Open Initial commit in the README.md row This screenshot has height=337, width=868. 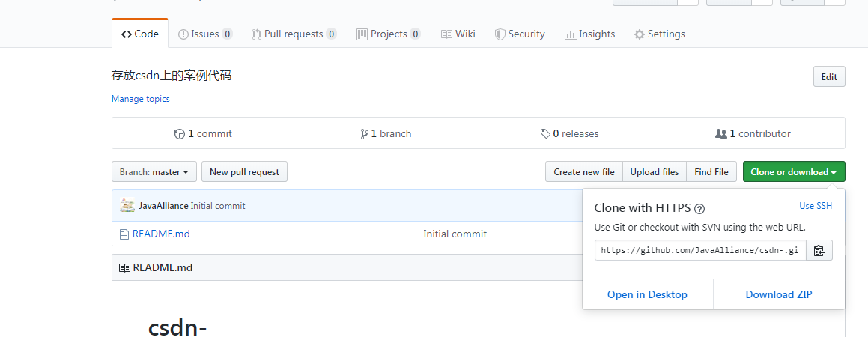[455, 234]
